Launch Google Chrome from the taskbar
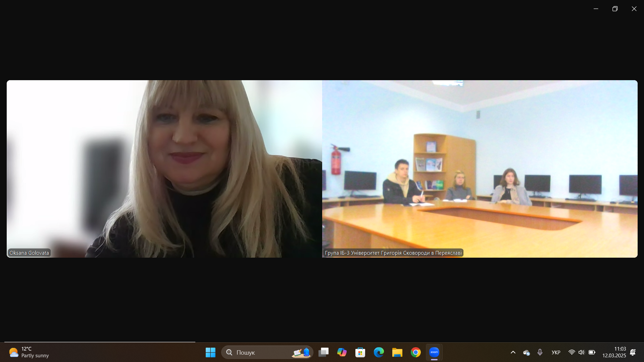Image resolution: width=644 pixels, height=362 pixels. 415,352
